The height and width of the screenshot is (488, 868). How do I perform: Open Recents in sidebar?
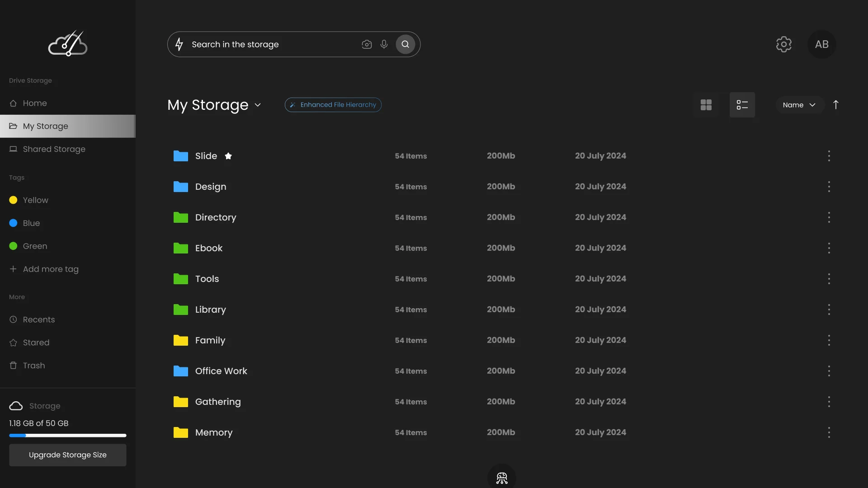click(x=68, y=319)
